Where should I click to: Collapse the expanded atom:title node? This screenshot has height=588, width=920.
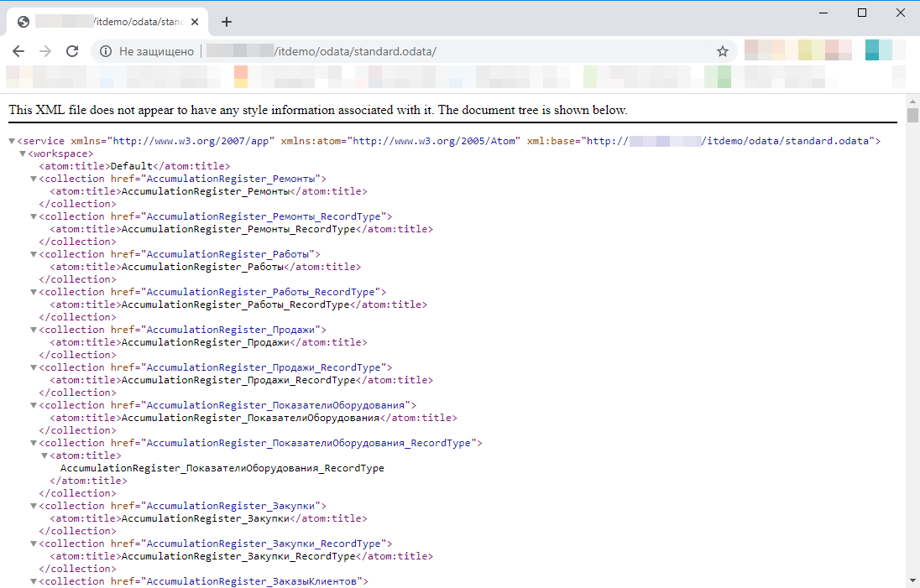tap(44, 455)
